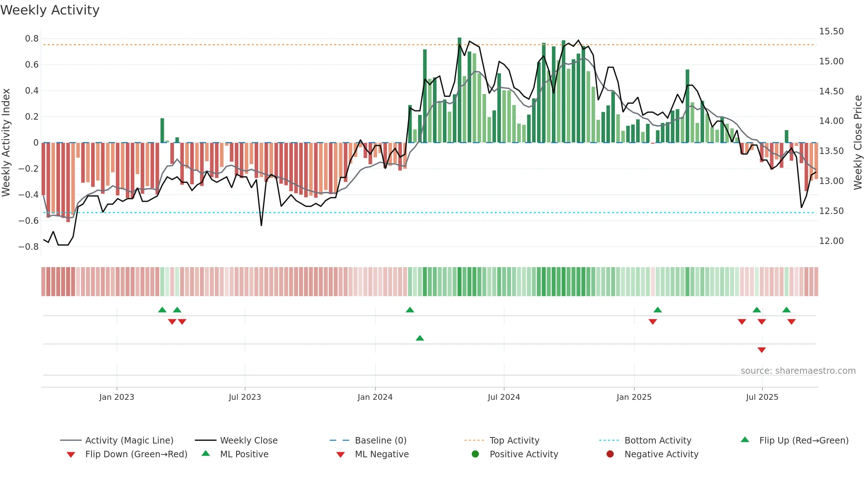
Task: Toggle the Activity (Magic Line) legend entry
Action: [117, 440]
